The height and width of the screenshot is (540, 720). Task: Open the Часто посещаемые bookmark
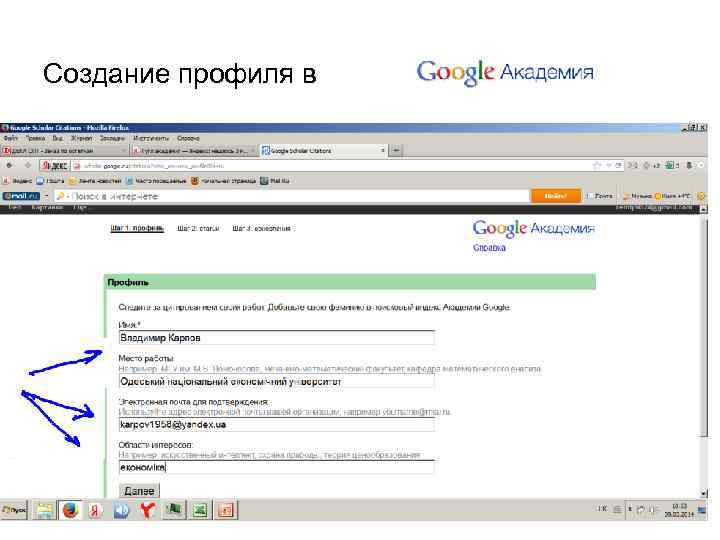(156, 181)
